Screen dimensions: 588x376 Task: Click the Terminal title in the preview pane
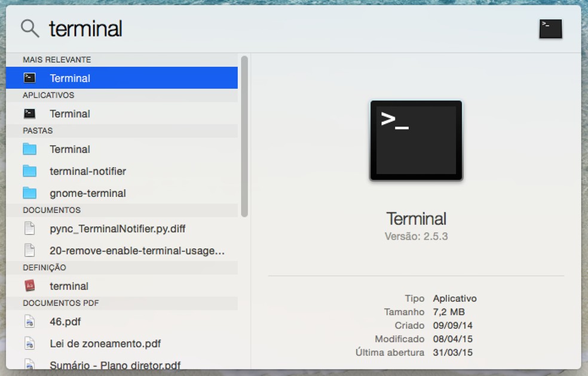point(416,218)
